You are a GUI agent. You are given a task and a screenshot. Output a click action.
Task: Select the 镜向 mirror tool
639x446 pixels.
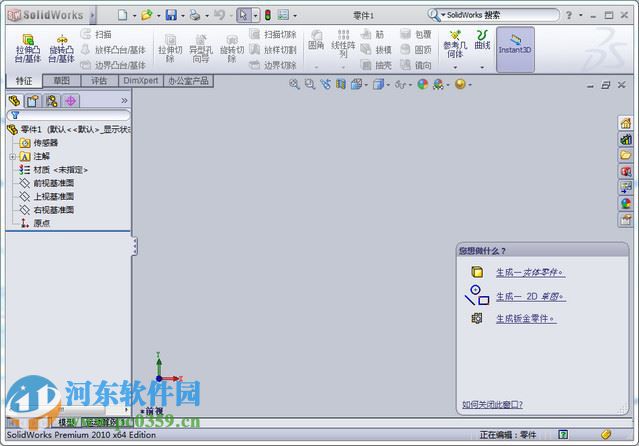(x=416, y=65)
